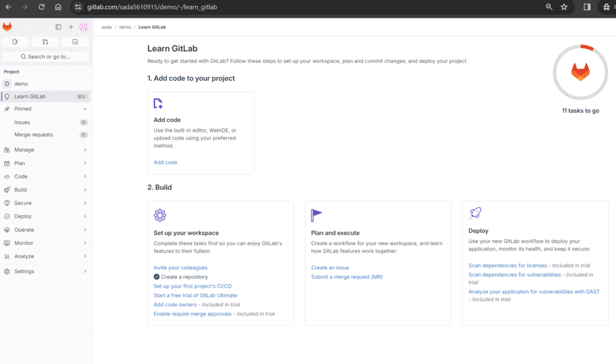This screenshot has height=364, width=616.
Task: Click the Search or go to field
Action: tap(45, 57)
